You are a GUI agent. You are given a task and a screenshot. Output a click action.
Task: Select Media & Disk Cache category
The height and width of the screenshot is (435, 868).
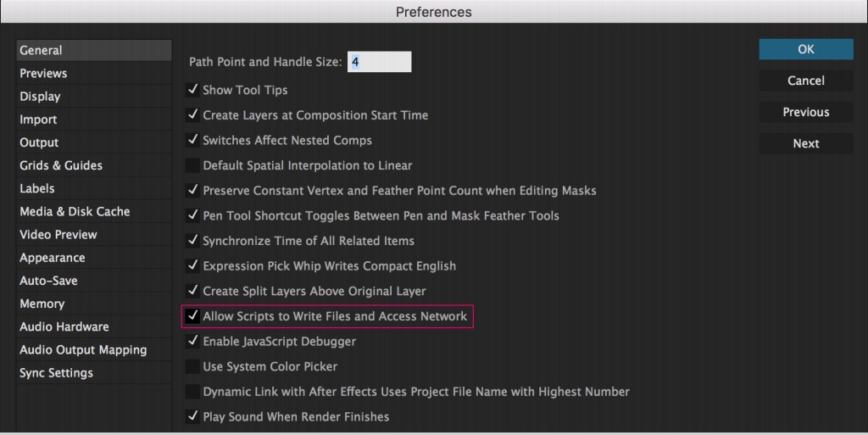coord(75,211)
